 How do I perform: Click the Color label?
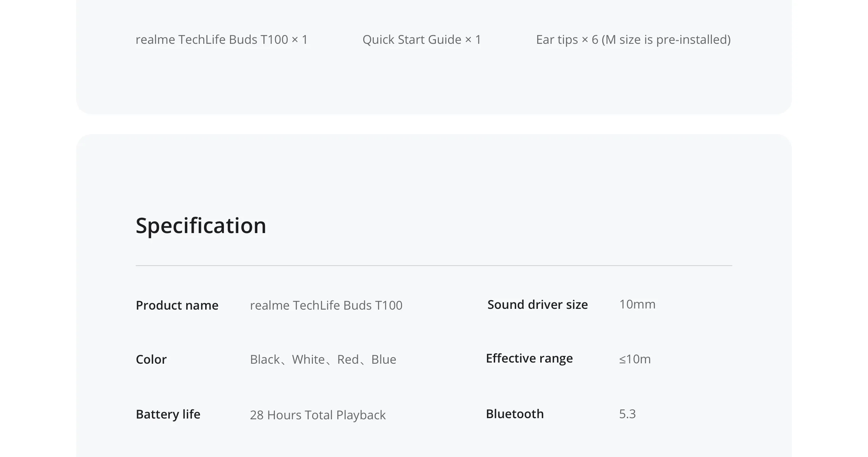[151, 360]
